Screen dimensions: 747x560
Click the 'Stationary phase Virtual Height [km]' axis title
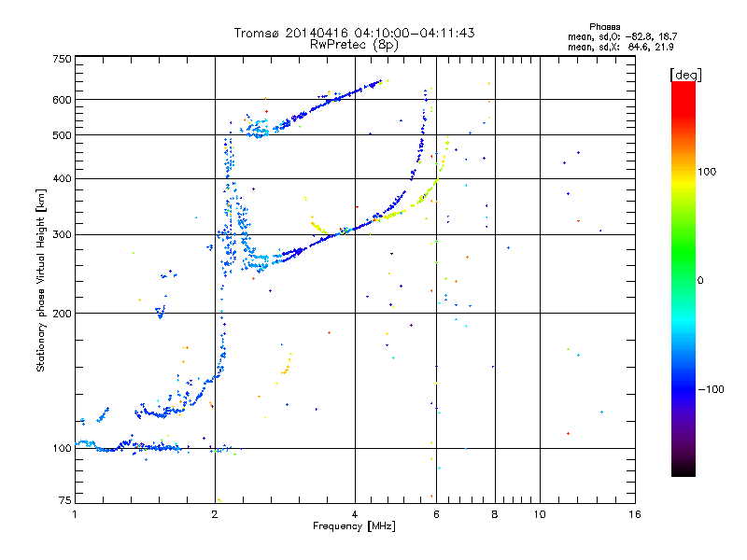point(41,280)
